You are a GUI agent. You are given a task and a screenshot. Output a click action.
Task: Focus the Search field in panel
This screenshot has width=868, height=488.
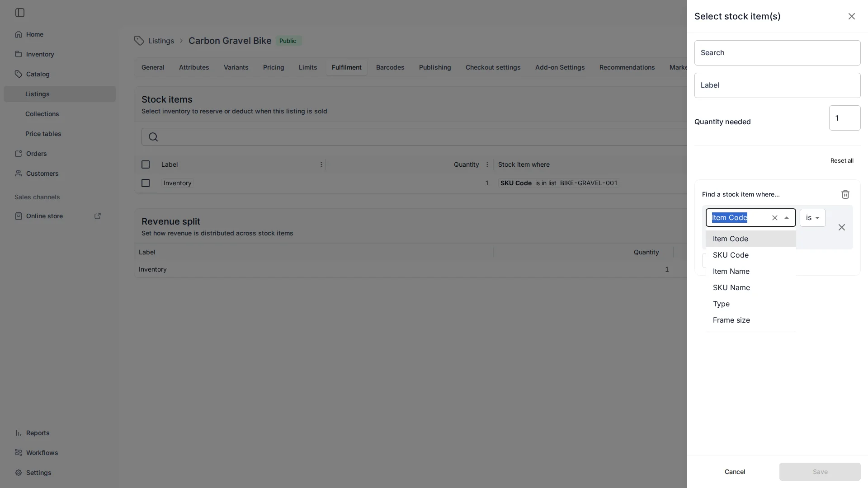coord(778,53)
